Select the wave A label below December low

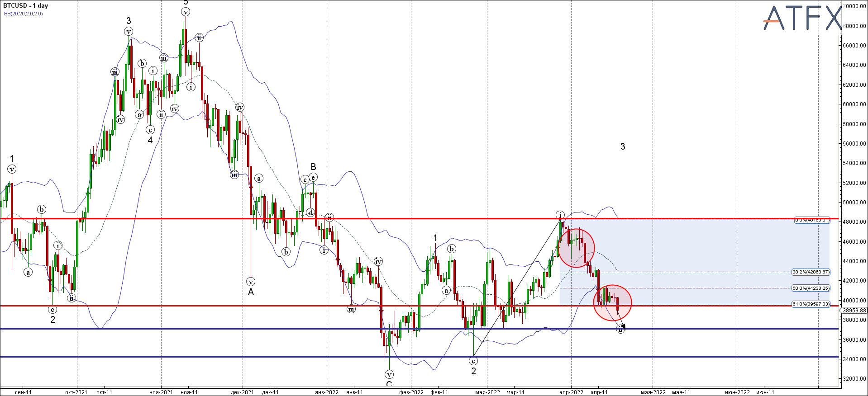point(251,292)
